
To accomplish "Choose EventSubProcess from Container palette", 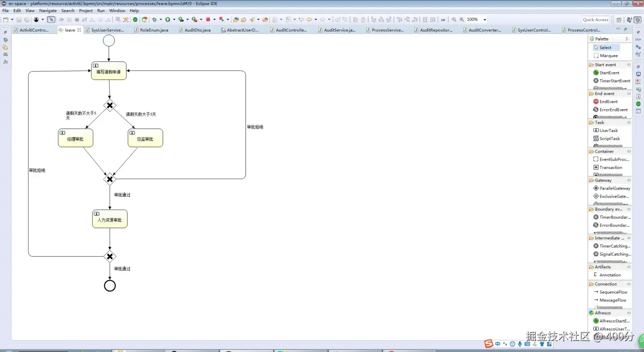I will coord(611,159).
